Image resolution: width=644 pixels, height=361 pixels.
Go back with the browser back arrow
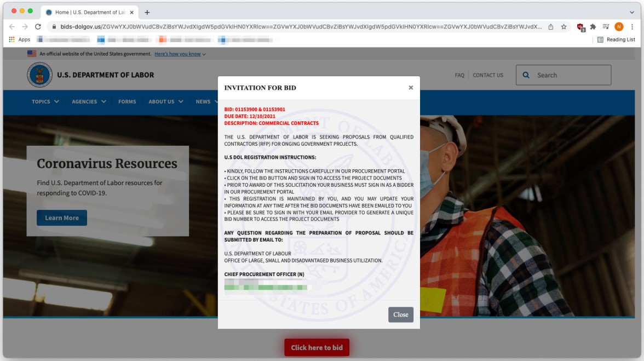tap(12, 27)
